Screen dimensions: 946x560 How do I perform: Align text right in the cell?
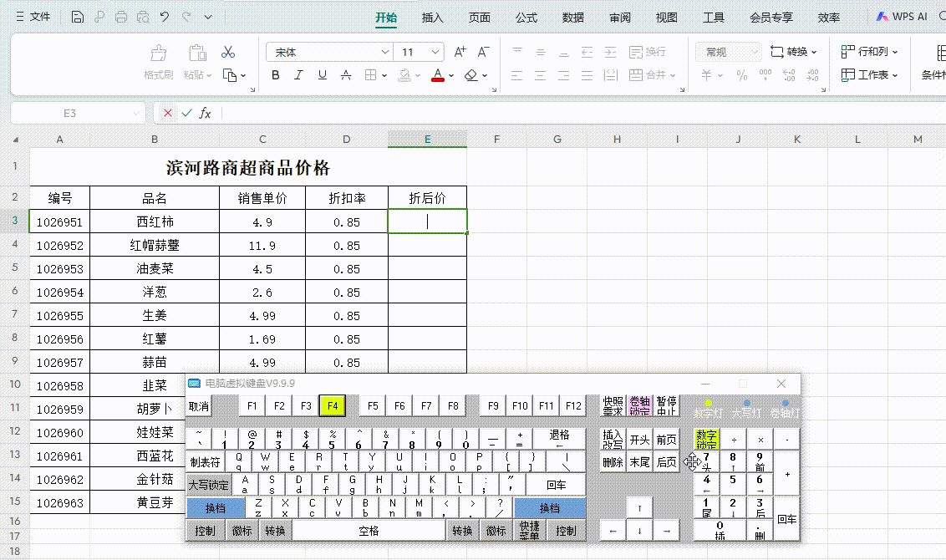pyautogui.click(x=563, y=75)
